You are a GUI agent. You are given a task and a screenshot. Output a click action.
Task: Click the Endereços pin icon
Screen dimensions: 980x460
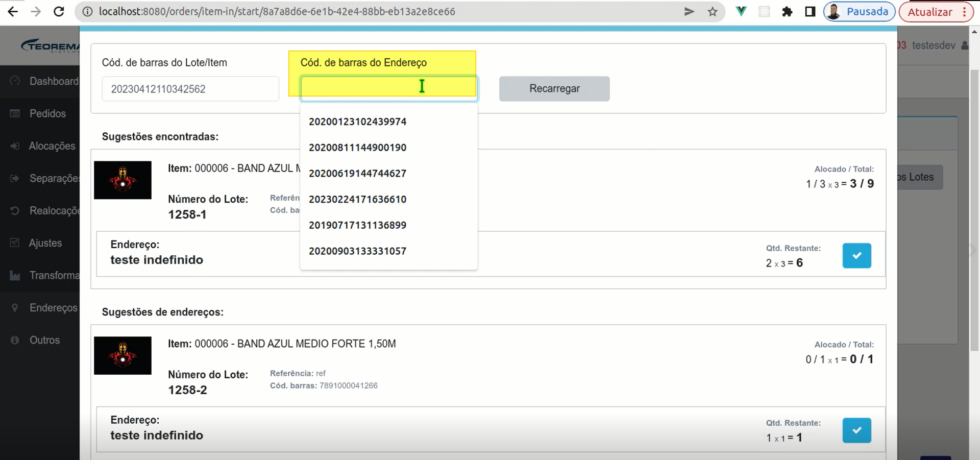pos(15,308)
